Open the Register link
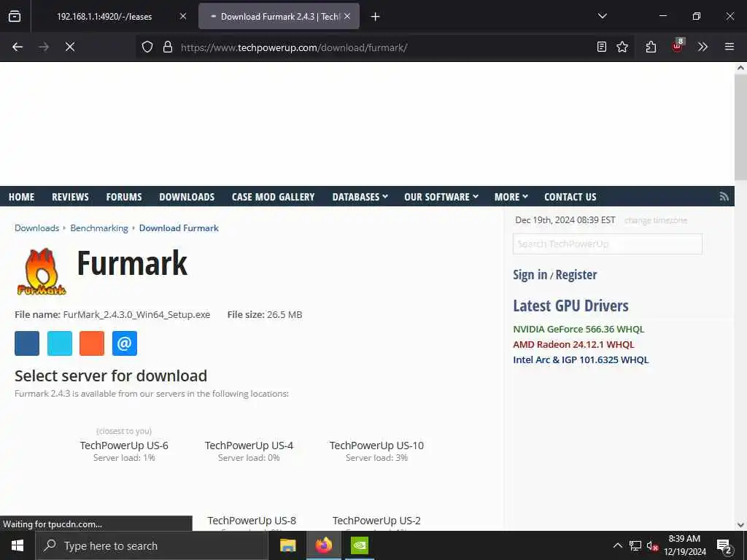Image resolution: width=747 pixels, height=560 pixels. pyautogui.click(x=576, y=275)
